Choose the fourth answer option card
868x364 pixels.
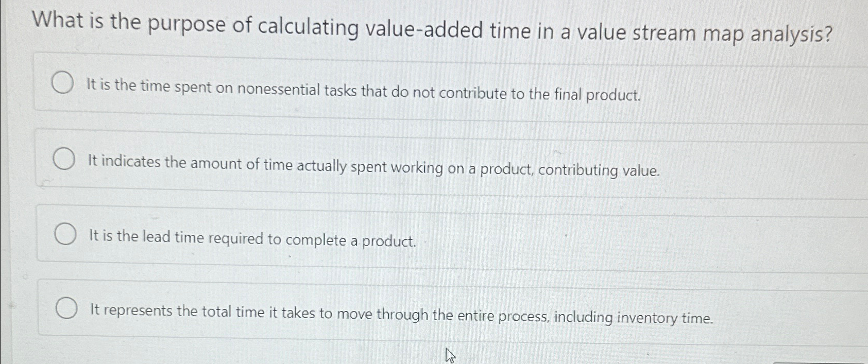[361, 309]
